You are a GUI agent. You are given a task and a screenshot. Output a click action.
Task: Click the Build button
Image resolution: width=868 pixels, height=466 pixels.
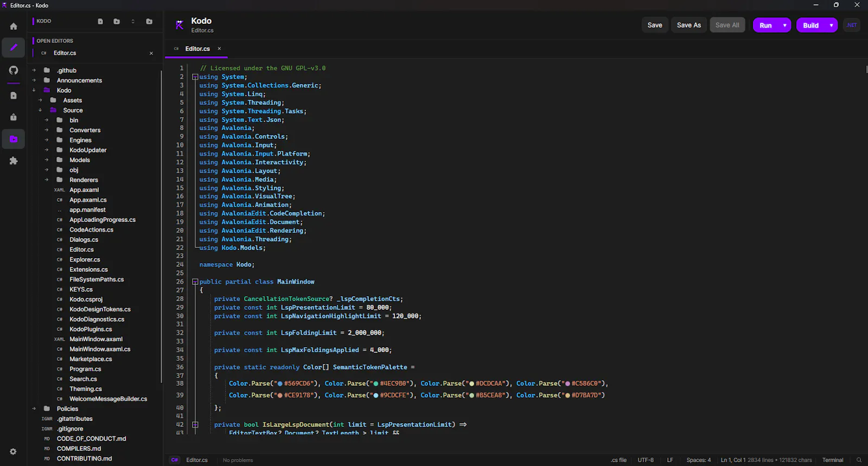tap(810, 25)
